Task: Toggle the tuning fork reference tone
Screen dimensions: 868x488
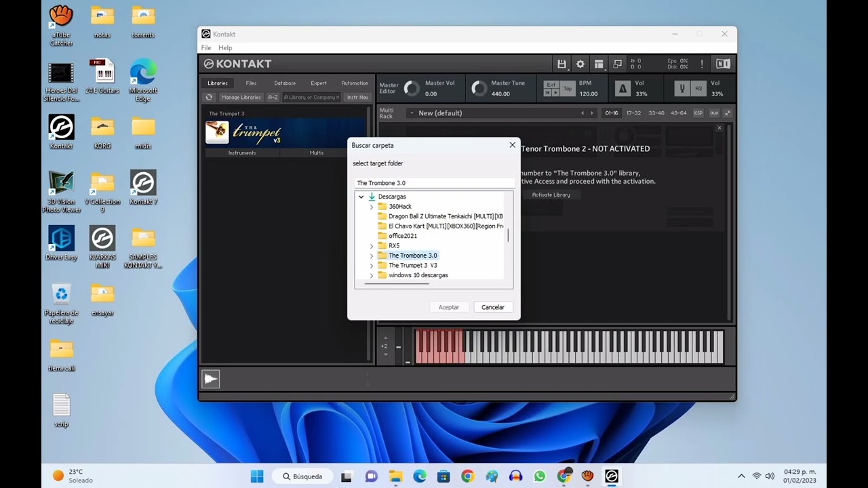Action: tap(682, 88)
